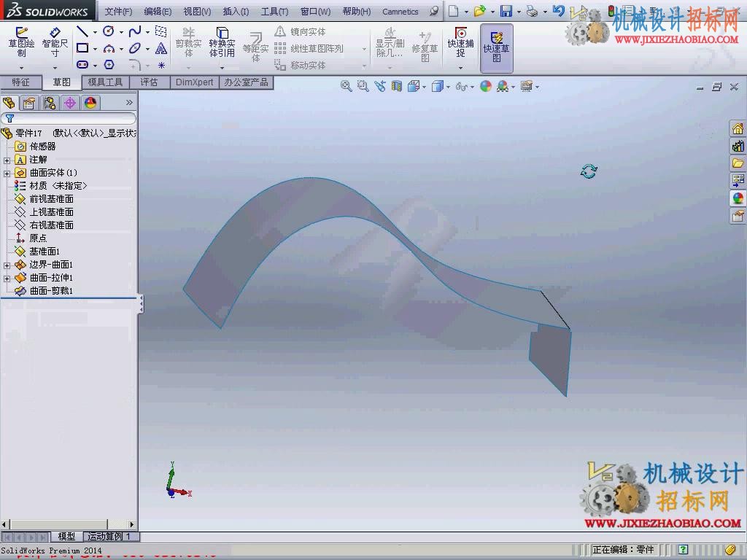
Task: Click Convert Entities (转换实体引用) tool
Action: [222, 42]
